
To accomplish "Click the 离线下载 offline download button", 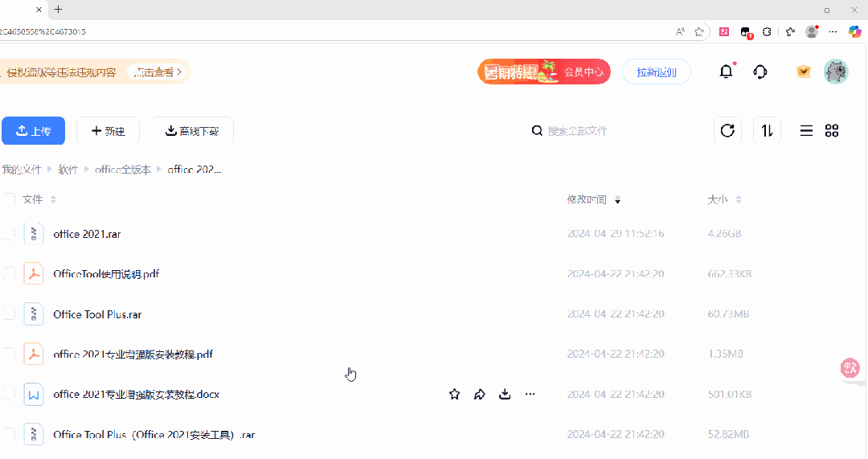I will click(192, 131).
